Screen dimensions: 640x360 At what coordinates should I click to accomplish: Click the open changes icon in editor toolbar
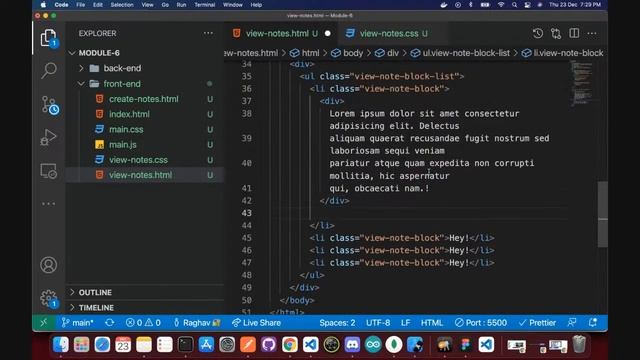coord(556,33)
